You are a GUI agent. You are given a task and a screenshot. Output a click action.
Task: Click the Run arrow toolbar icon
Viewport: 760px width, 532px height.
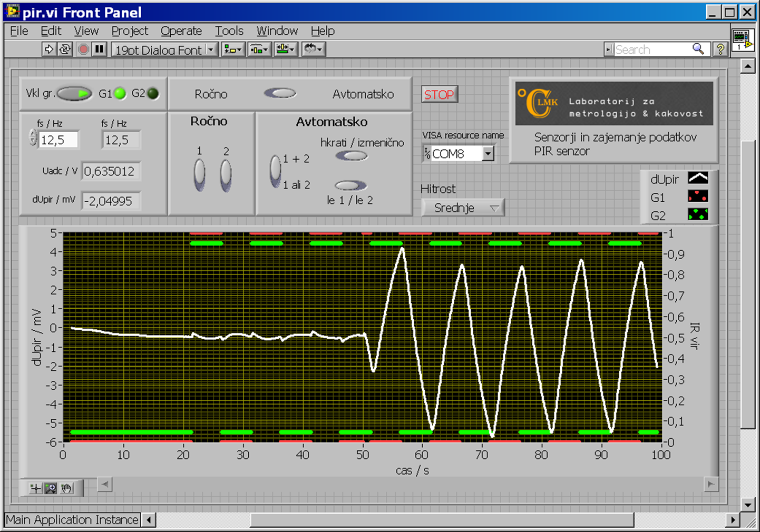coord(49,49)
